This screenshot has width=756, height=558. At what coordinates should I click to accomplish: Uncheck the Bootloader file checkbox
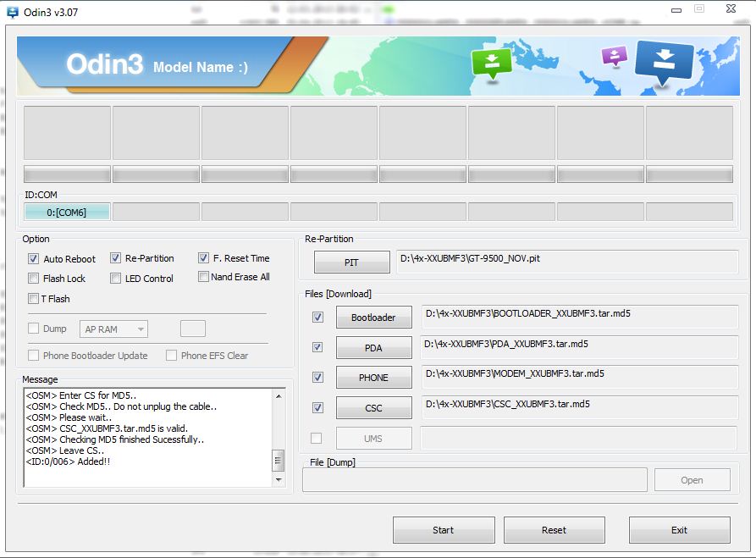(x=317, y=318)
